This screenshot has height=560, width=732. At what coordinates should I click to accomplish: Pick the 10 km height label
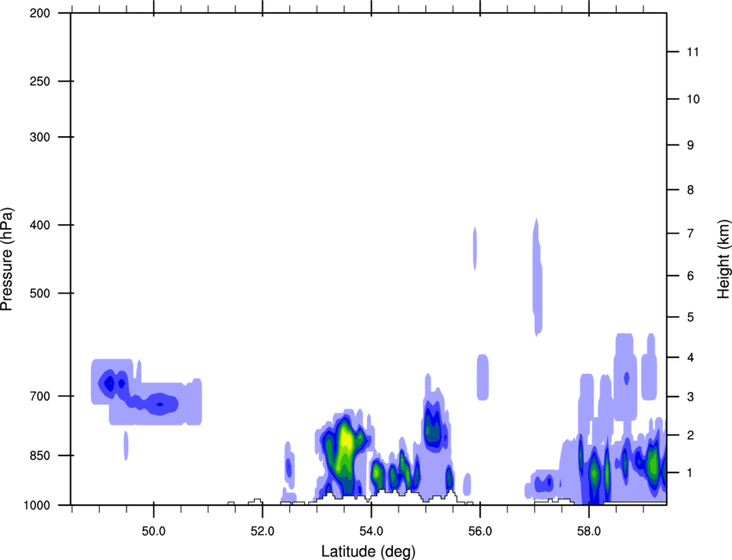[x=693, y=99]
